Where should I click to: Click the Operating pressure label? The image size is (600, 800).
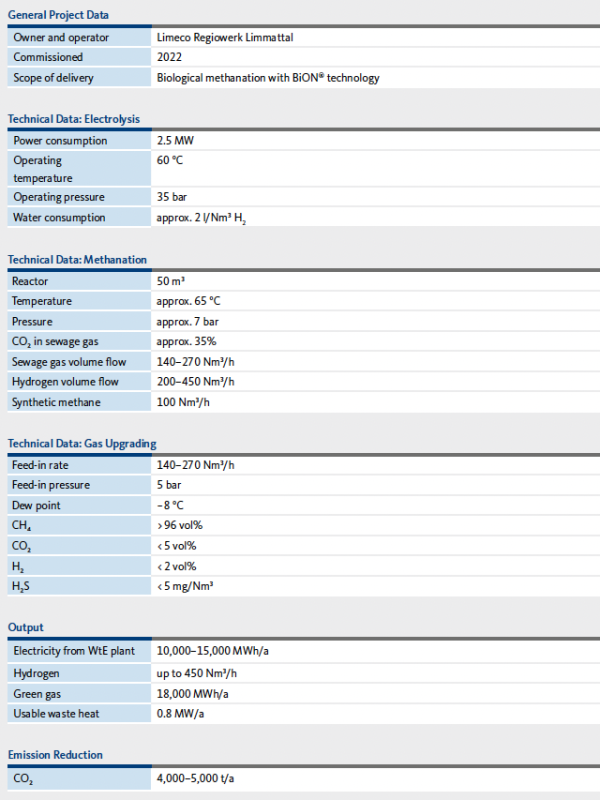click(58, 197)
